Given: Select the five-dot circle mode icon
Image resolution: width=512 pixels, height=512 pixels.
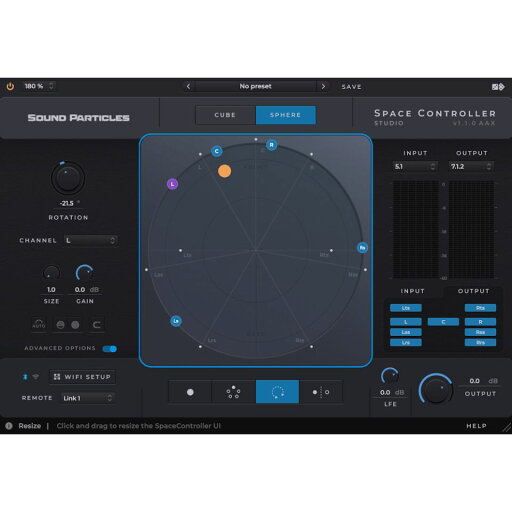Looking at the screenshot, I should pyautogui.click(x=233, y=392).
